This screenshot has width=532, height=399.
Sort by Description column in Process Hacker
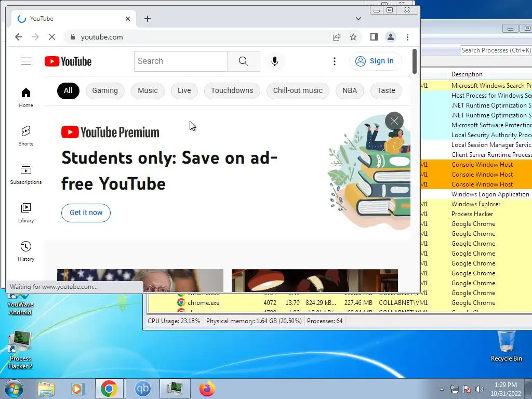tap(467, 74)
